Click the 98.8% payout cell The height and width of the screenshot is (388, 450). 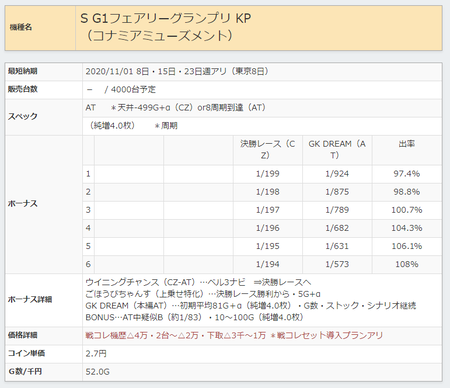point(407,192)
